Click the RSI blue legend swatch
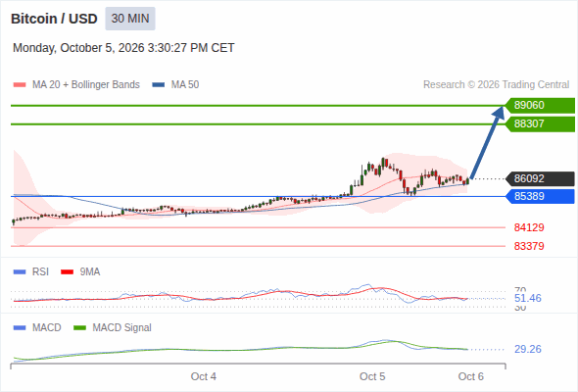 (20, 272)
